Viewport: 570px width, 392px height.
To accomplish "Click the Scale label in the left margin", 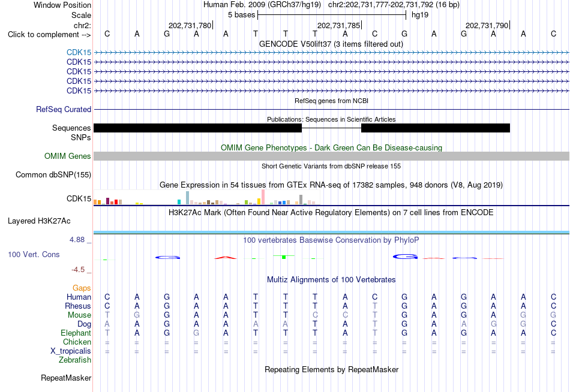I will (x=81, y=15).
